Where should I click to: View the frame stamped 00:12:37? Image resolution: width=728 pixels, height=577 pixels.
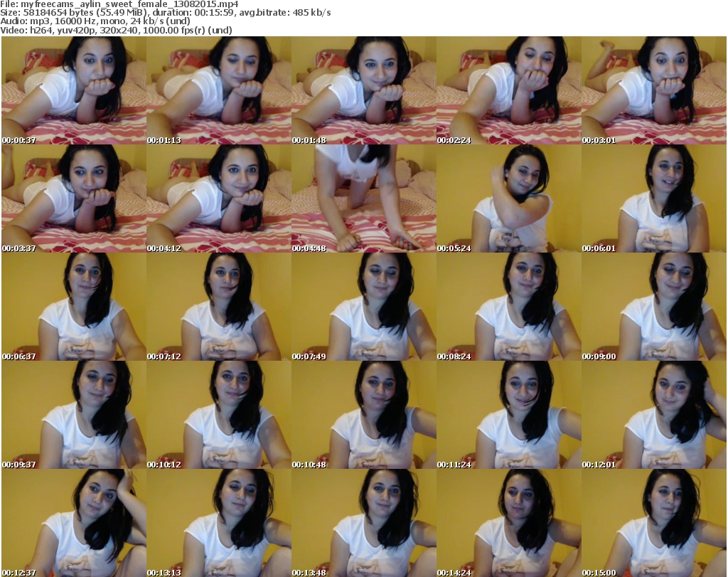tap(74, 523)
